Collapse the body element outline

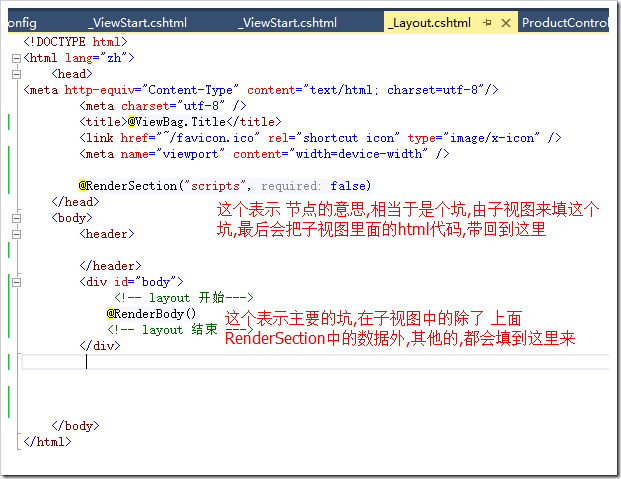click(16, 218)
